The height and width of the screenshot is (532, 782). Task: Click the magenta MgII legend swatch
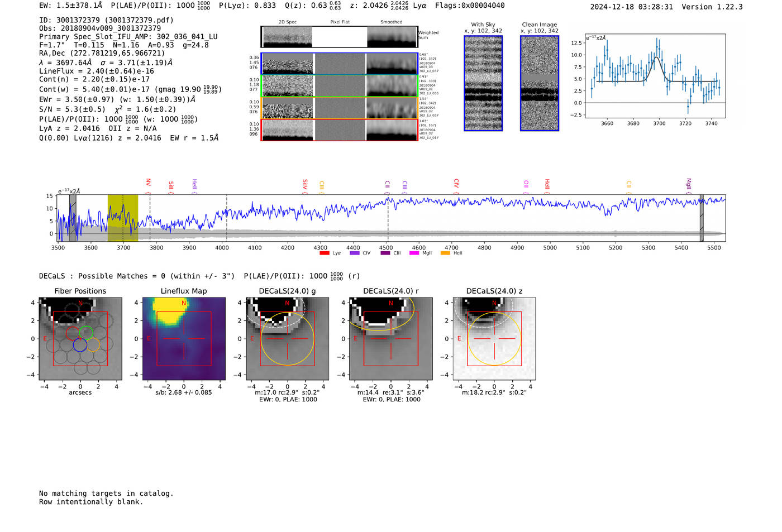(x=414, y=253)
